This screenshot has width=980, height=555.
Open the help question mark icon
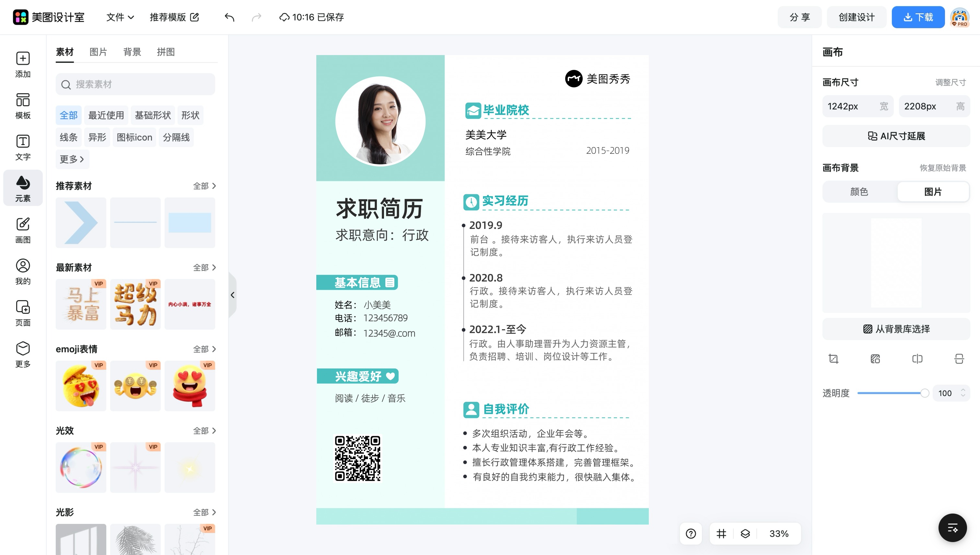691,534
